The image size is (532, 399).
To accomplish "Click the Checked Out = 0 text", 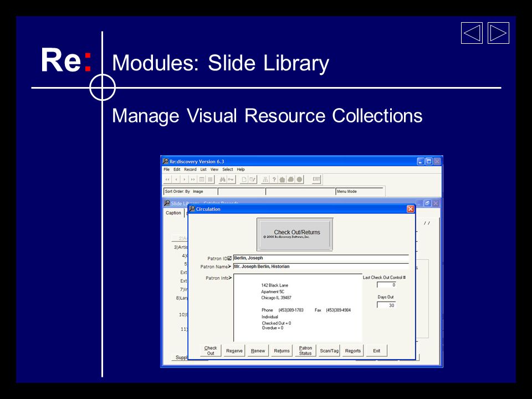I will coord(276,323).
